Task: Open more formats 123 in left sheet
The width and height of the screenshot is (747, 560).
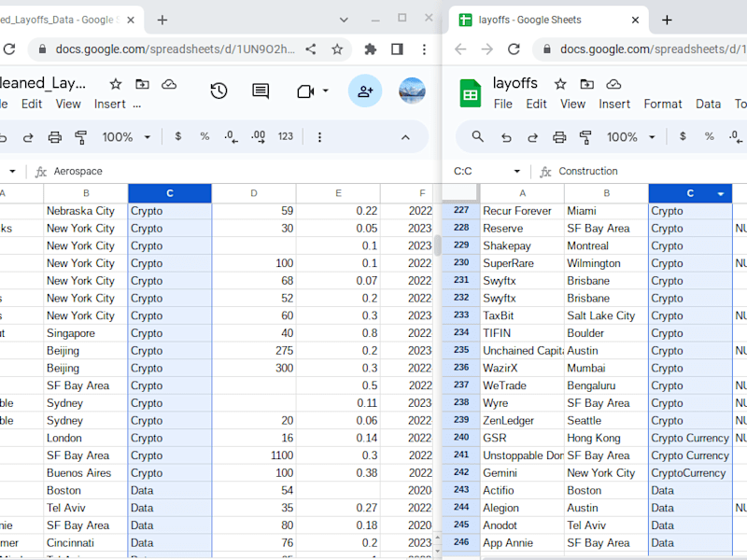Action: 286,136
